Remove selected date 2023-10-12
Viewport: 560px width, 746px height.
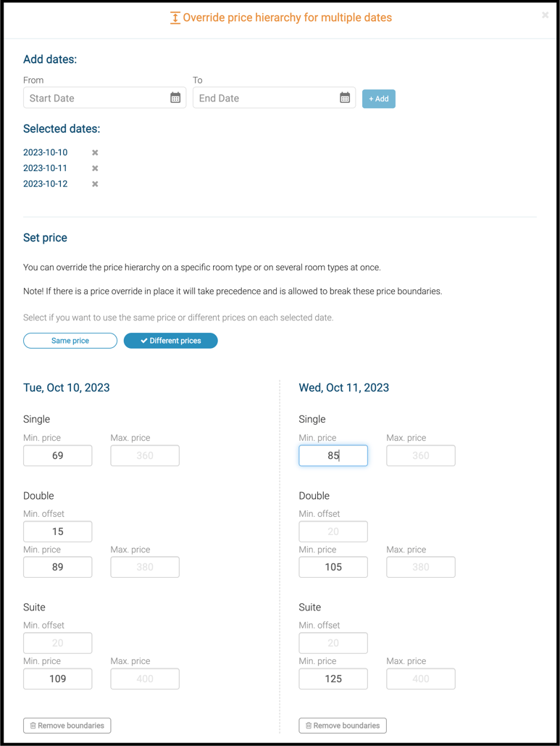95,184
